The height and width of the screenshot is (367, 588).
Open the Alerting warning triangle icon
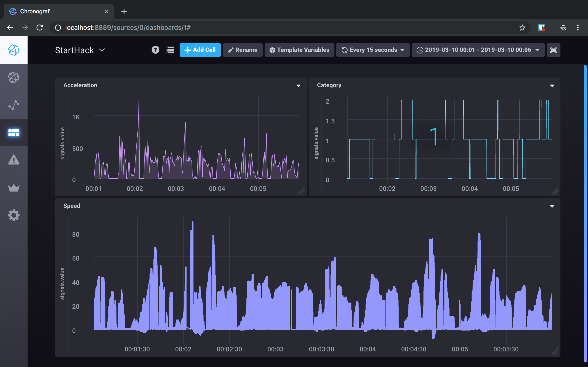click(14, 160)
